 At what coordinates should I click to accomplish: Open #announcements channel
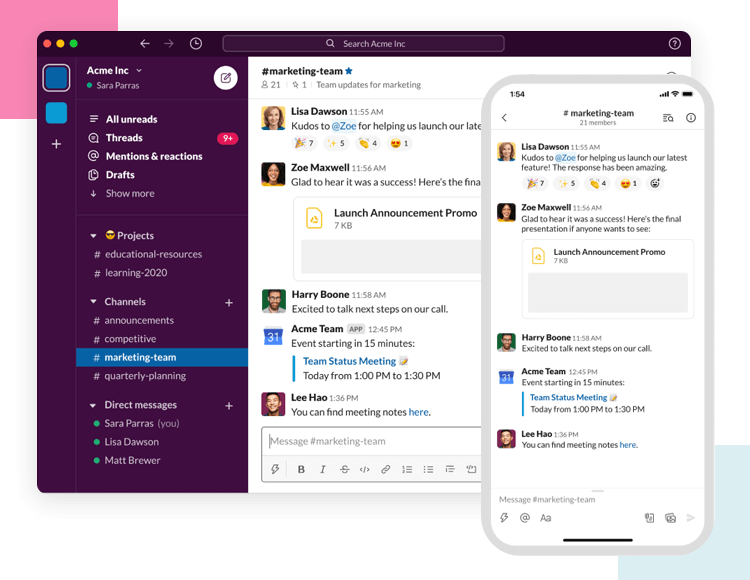[x=162, y=320]
